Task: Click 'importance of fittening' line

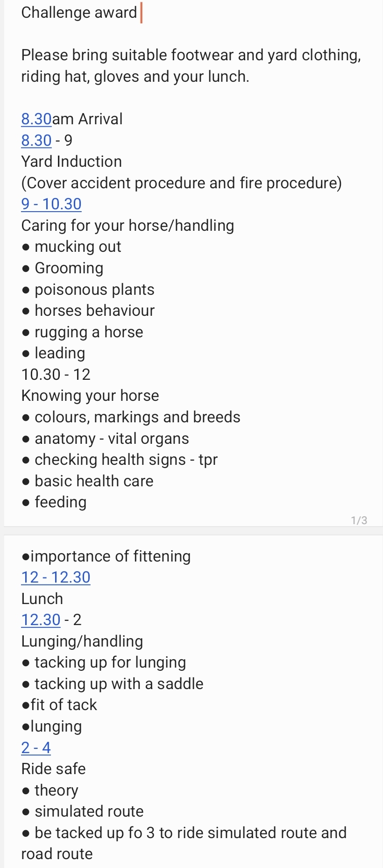Action: click(110, 556)
